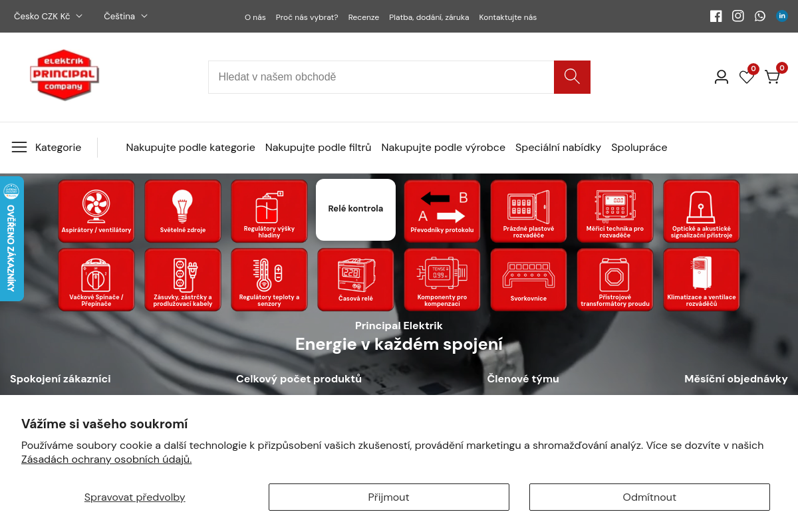Open Komponenty pro kompenzaci tile
This screenshot has width=798, height=532.
click(442, 279)
